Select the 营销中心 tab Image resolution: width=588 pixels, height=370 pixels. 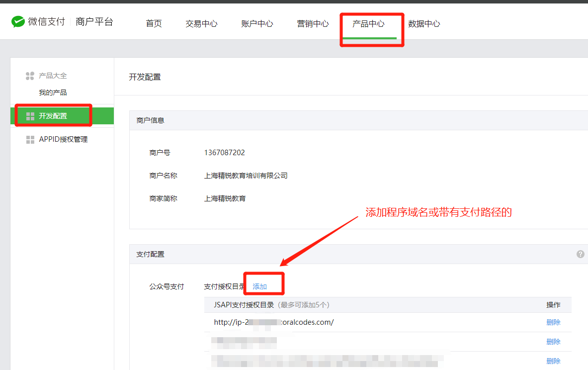[x=313, y=24]
